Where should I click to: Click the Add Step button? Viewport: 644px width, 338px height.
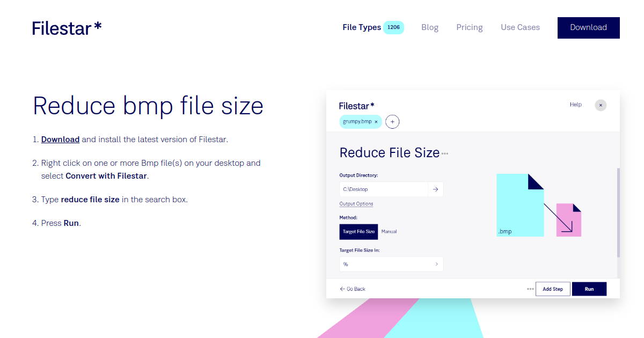point(553,289)
